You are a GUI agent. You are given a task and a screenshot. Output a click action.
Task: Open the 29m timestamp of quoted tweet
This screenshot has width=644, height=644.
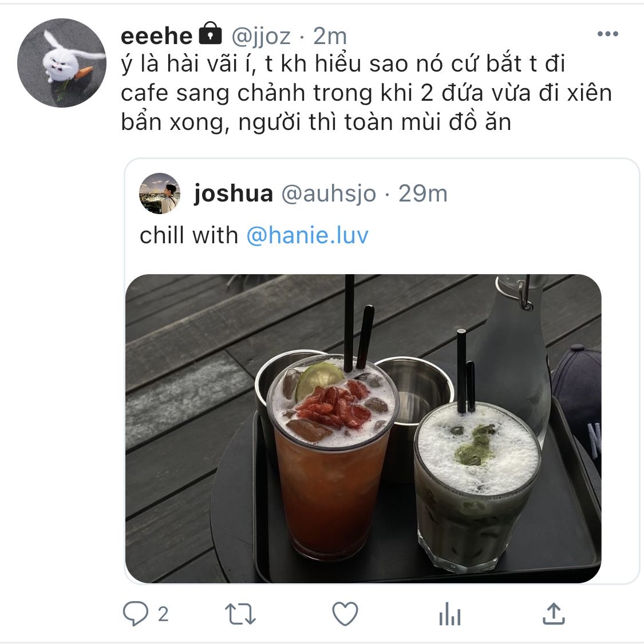pyautogui.click(x=422, y=193)
